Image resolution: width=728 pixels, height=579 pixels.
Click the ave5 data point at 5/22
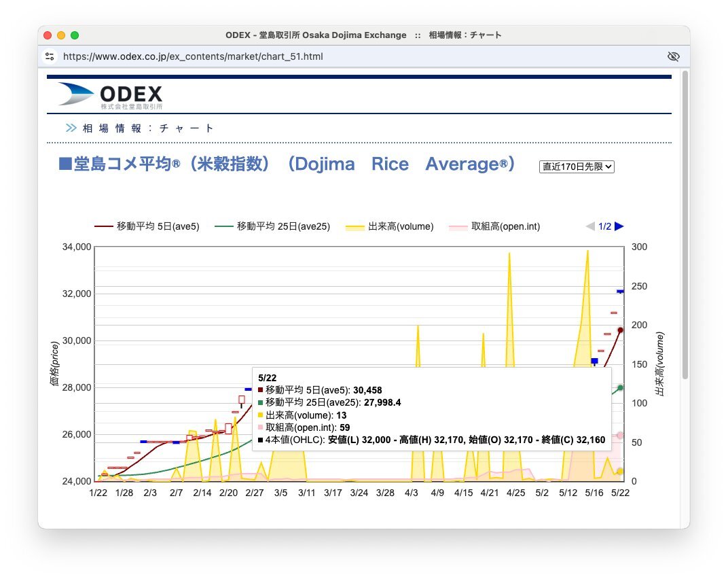pos(620,330)
